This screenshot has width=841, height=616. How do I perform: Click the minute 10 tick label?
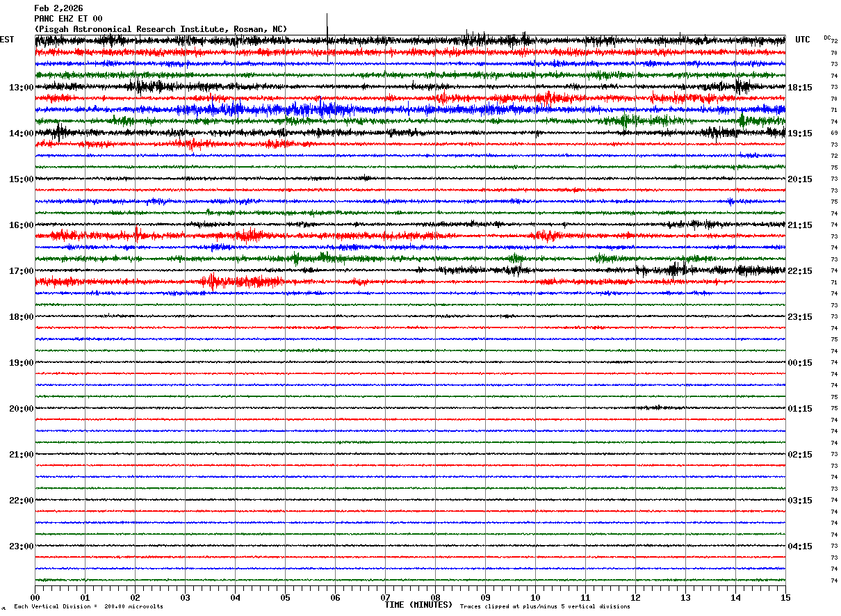pyautogui.click(x=535, y=597)
